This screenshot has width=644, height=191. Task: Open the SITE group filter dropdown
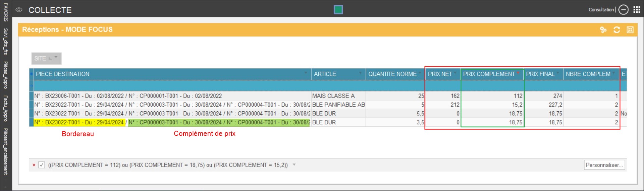pyautogui.click(x=56, y=58)
